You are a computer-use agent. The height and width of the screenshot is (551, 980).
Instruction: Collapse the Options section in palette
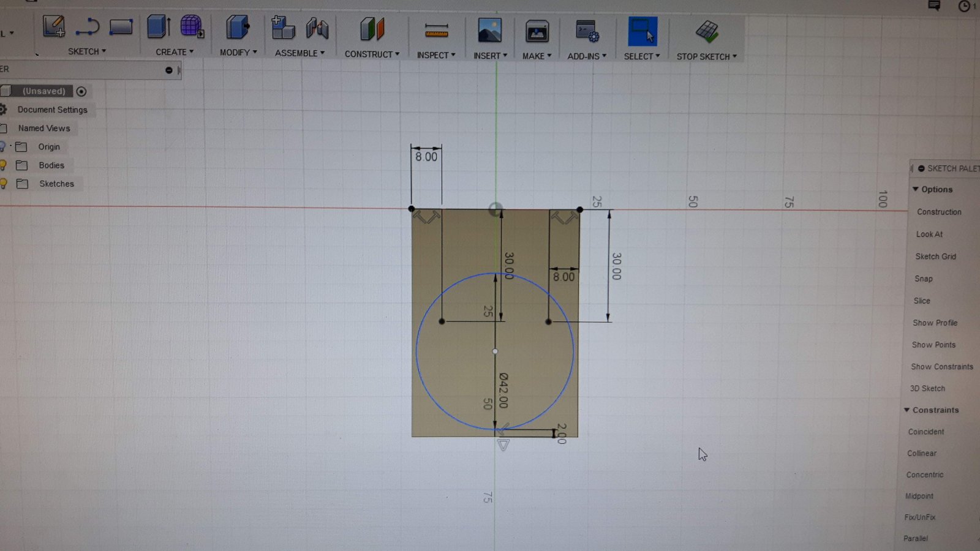915,189
